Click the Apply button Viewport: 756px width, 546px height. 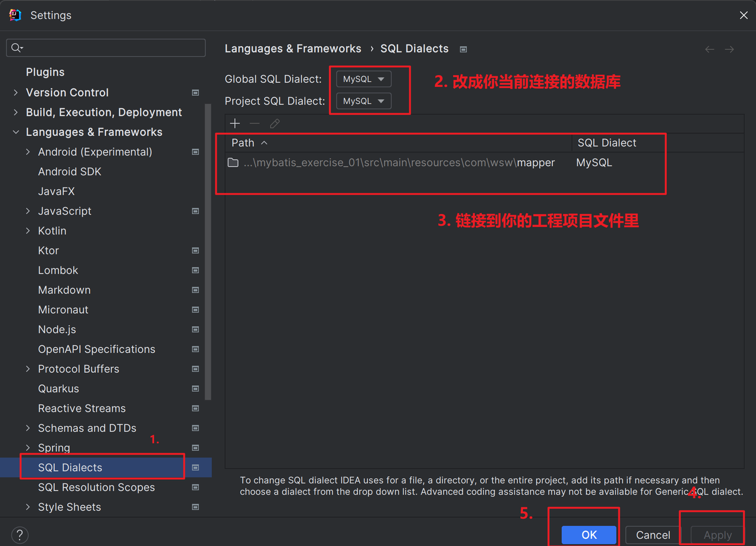point(718,535)
